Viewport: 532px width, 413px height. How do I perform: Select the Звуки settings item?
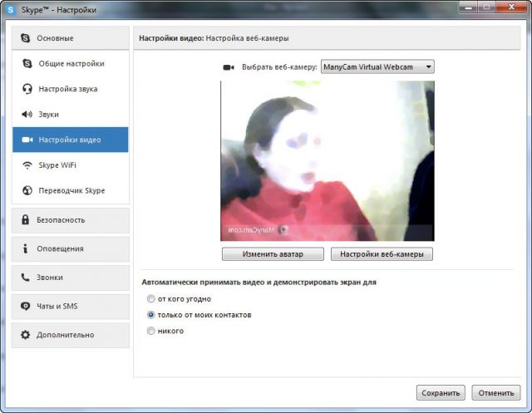click(71, 115)
